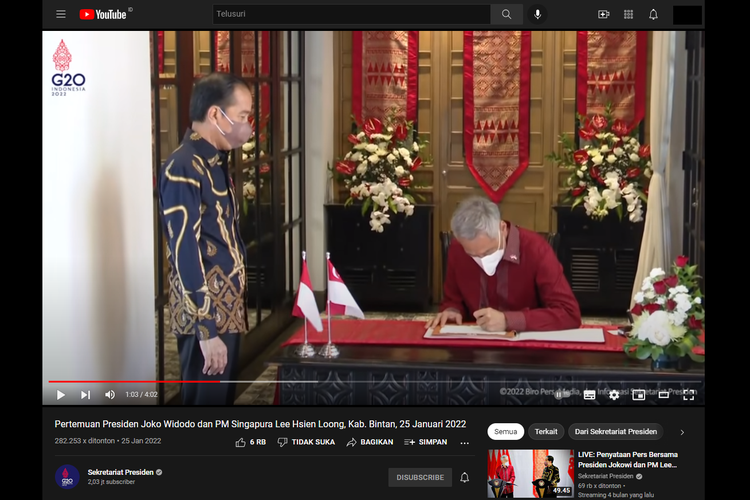Select the Dari Sekretariat Presiden chip
This screenshot has width=750, height=500.
(x=616, y=432)
